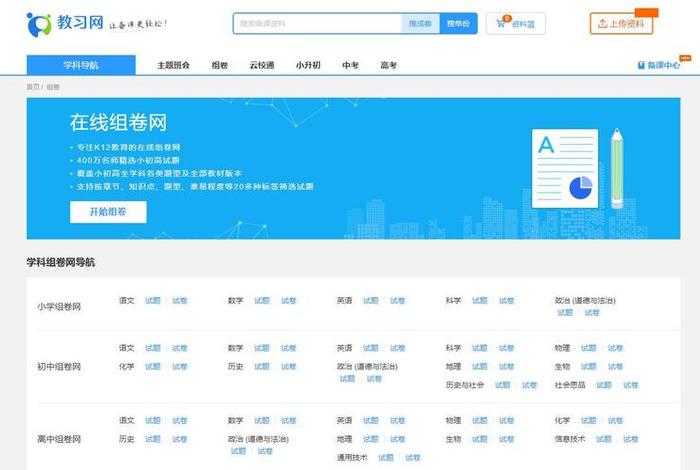Click the 上传资料 button
700x470 pixels.
621,24
